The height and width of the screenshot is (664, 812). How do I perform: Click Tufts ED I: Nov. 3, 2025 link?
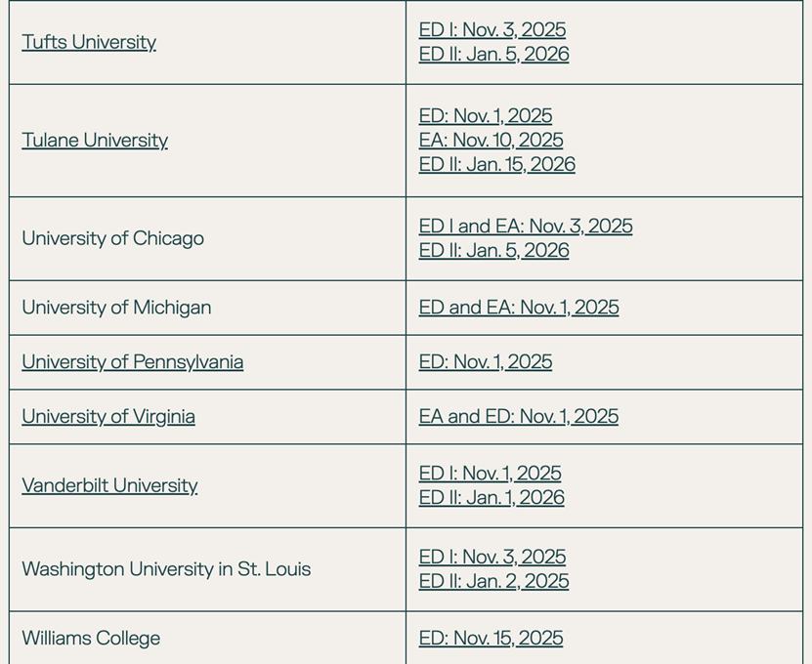491,30
